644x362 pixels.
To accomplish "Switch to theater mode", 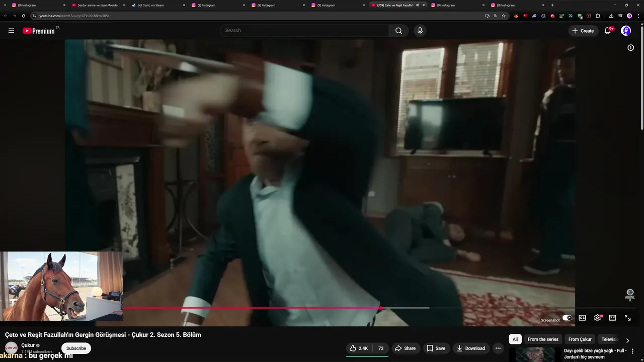I will (612, 318).
